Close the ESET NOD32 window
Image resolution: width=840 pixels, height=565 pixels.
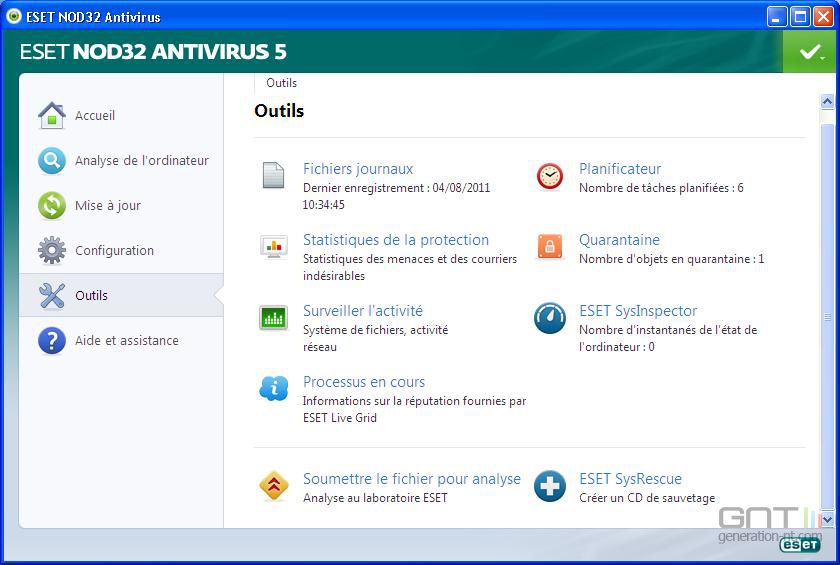click(823, 17)
